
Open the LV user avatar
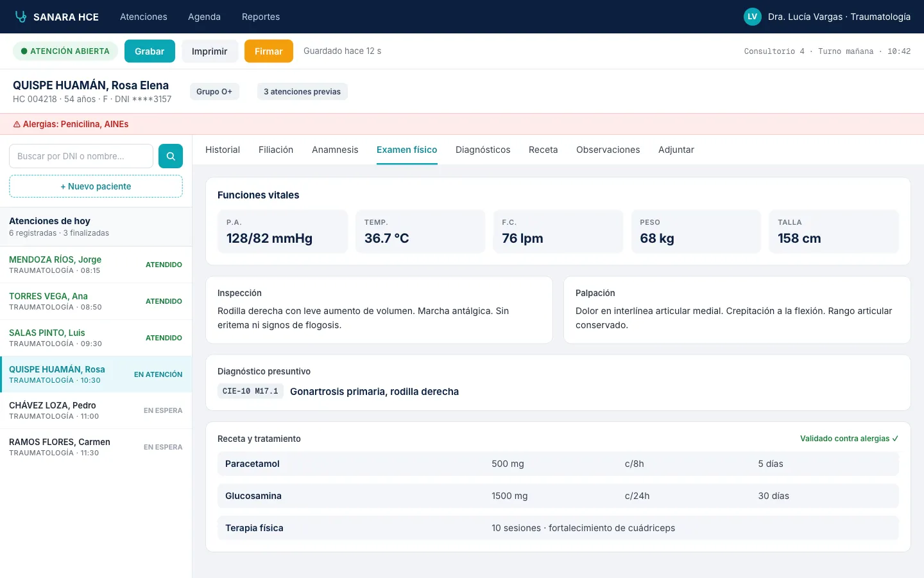point(752,17)
